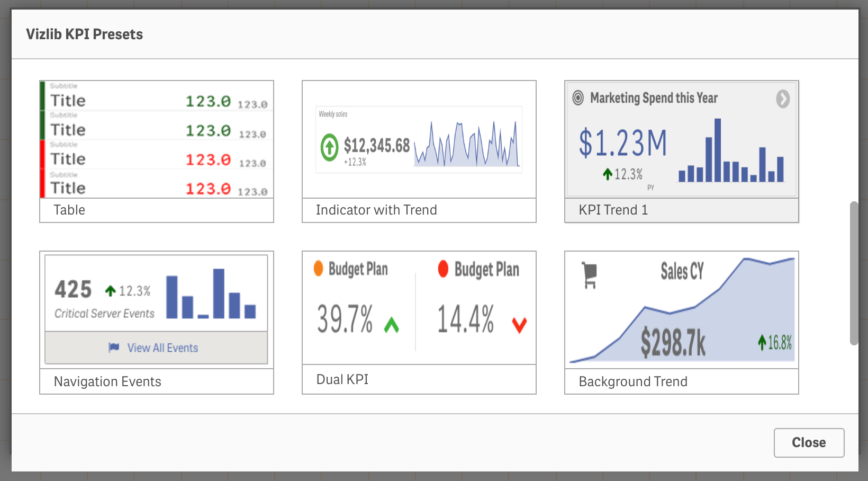Screen dimensions: 868x481
Task: Click the $1.23M bar chart preview
Action: pyautogui.click(x=731, y=150)
